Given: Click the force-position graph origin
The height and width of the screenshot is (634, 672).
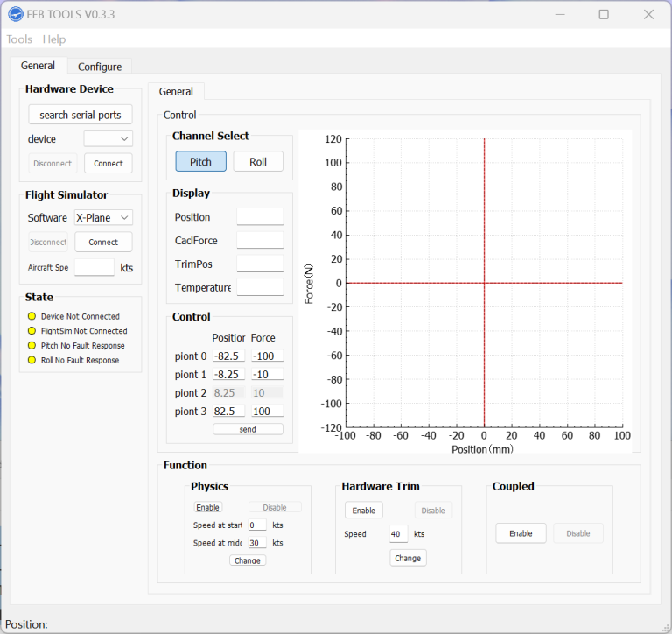Looking at the screenshot, I should click(x=484, y=283).
